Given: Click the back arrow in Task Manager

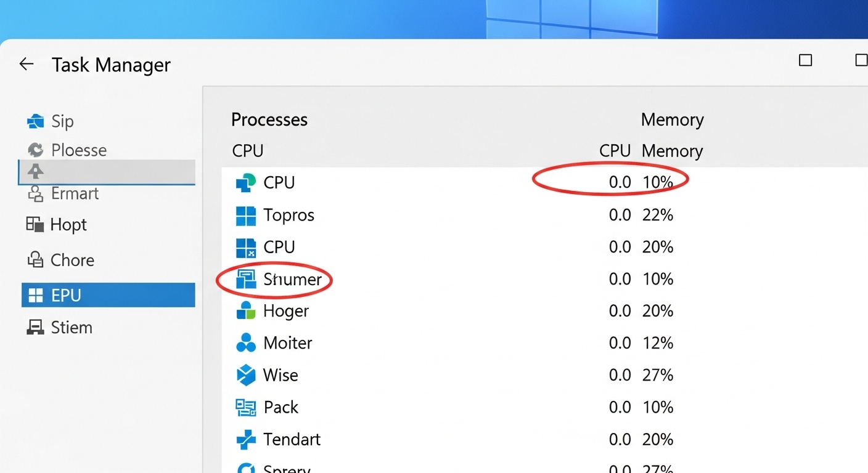Looking at the screenshot, I should (x=26, y=63).
